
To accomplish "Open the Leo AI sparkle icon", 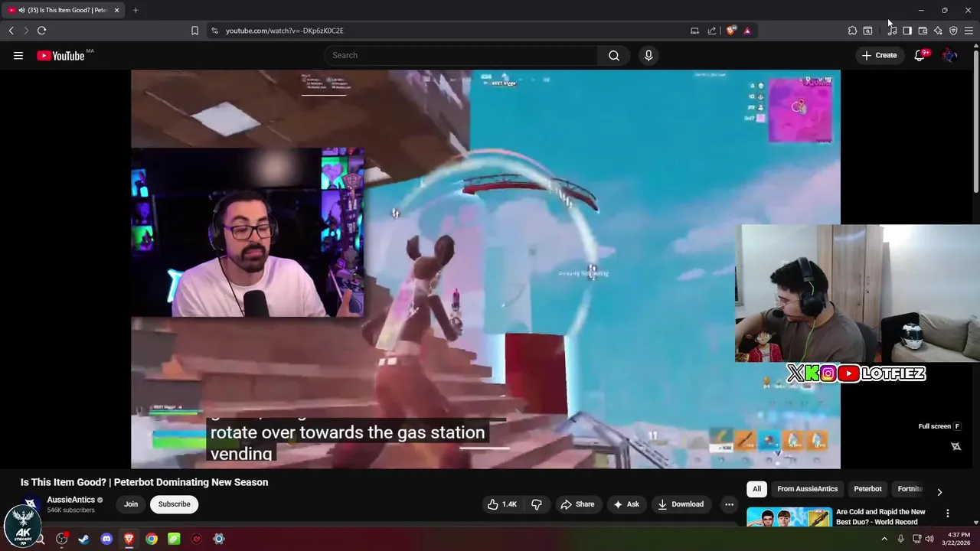I will 938,31.
